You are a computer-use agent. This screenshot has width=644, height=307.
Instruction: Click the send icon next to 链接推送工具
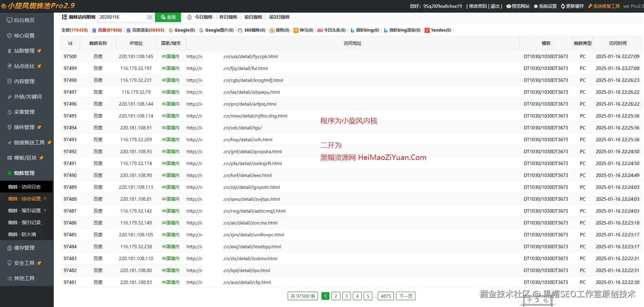[x=10, y=143]
